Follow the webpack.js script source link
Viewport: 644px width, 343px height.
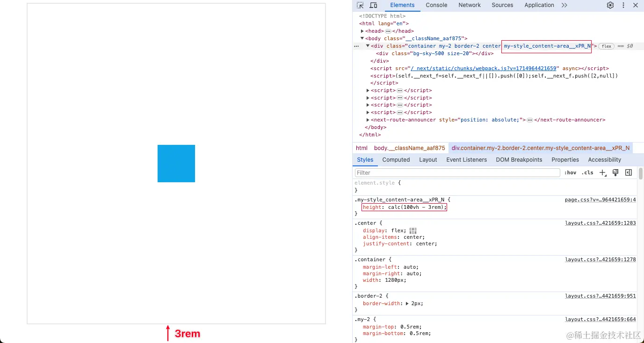point(484,69)
